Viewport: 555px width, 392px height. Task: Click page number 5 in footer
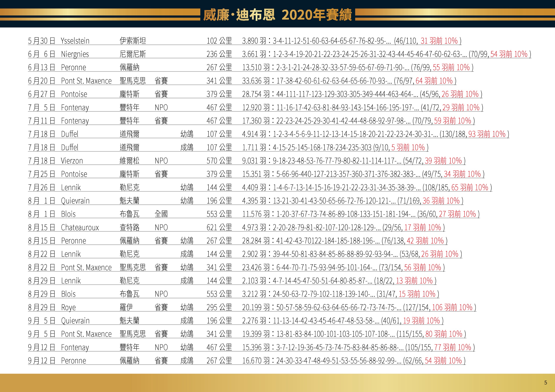point(546,383)
